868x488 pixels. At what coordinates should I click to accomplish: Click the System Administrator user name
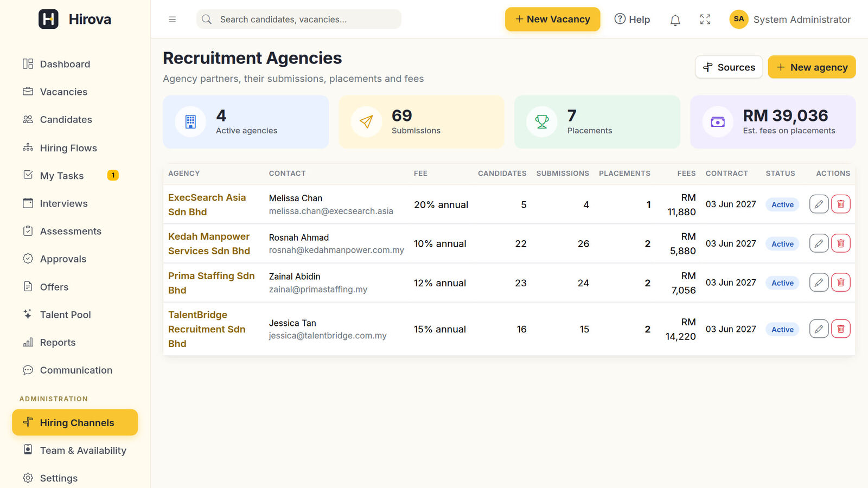click(802, 20)
